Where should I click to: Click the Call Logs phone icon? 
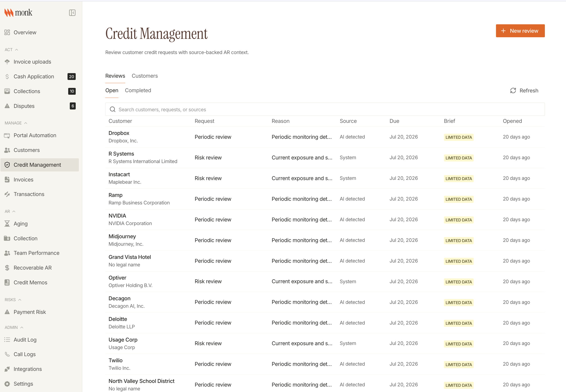(7, 354)
